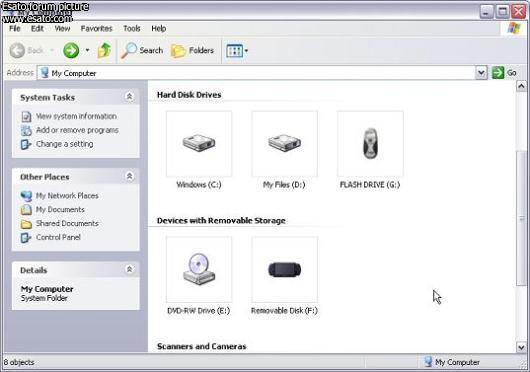Click the Change a setting icon
530x372 pixels.
point(26,144)
